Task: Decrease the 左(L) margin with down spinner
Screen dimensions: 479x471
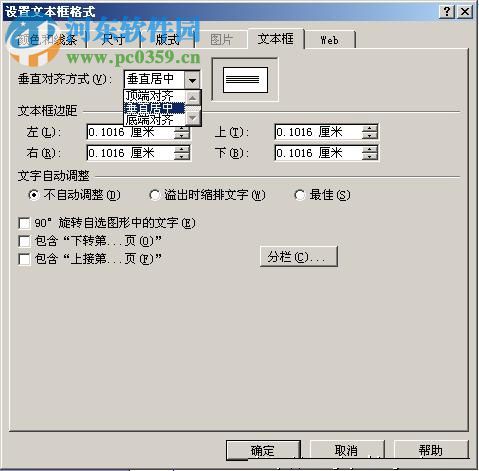Action: (182, 136)
